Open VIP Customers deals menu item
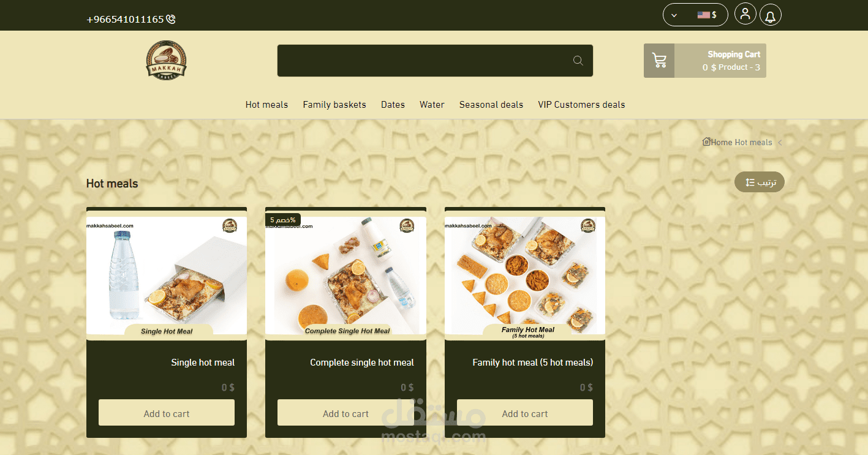Viewport: 868px width, 455px height. [581, 105]
